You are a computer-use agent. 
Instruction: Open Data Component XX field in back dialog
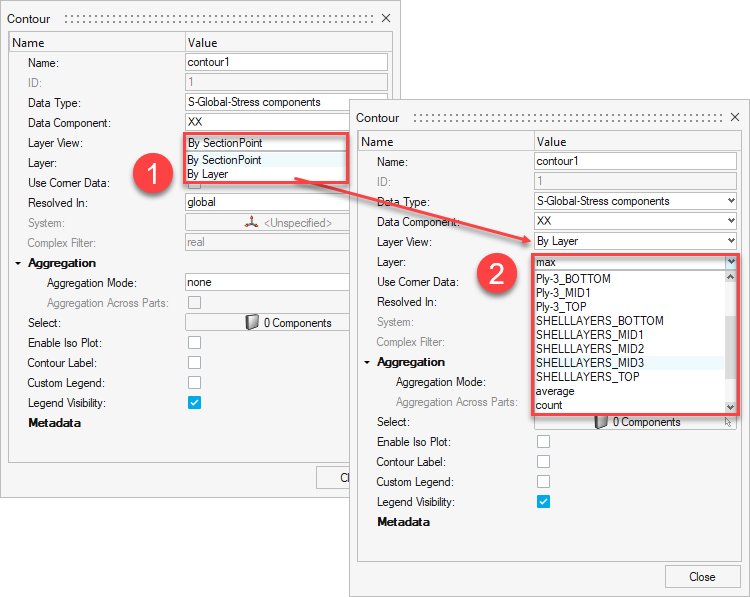[x=267, y=122]
